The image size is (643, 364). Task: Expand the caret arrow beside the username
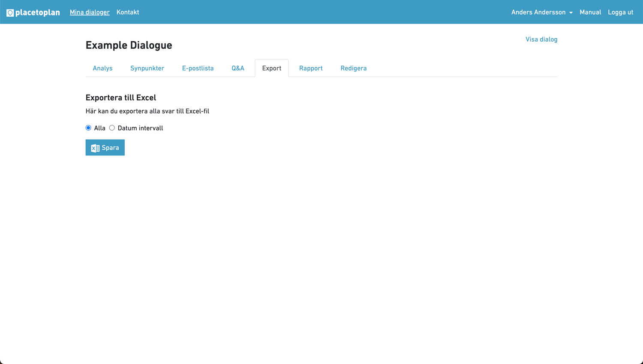click(x=571, y=13)
